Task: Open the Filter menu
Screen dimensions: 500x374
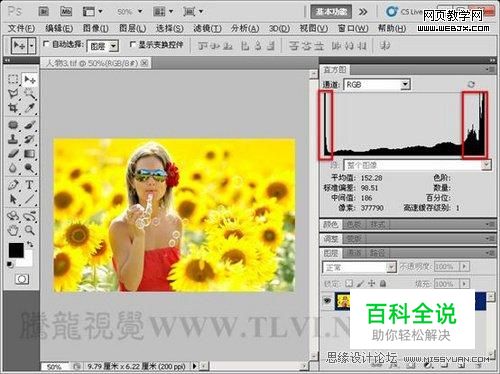Action: tap(207, 29)
